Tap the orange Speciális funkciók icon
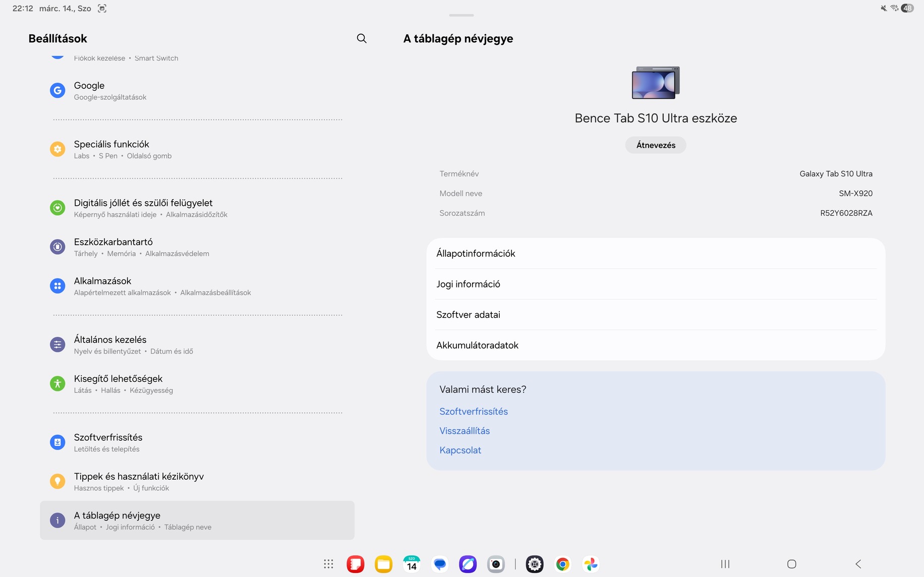This screenshot has width=924, height=577. [x=57, y=149]
